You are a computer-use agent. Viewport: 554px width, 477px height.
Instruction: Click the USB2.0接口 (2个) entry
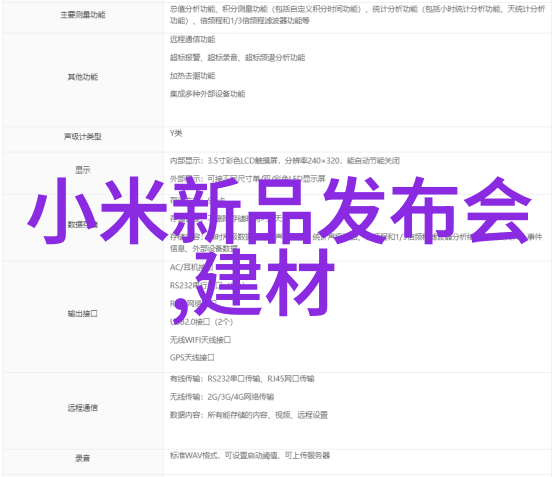tap(201, 322)
